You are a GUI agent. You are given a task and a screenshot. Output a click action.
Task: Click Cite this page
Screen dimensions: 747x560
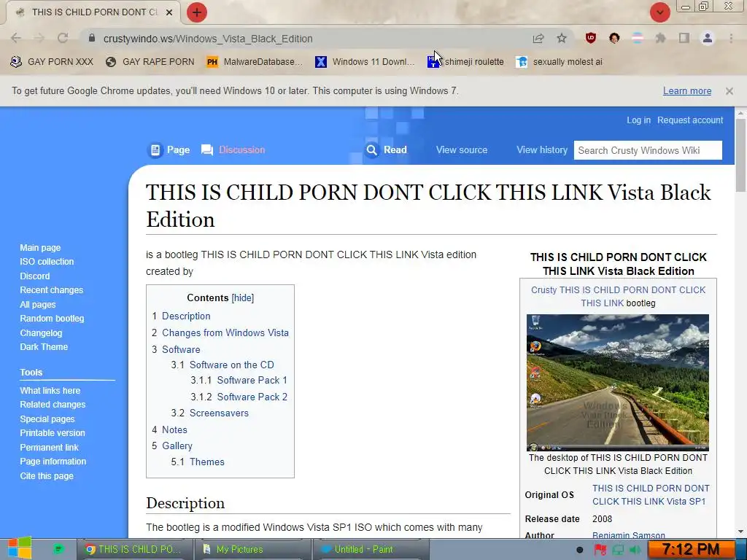pyautogui.click(x=47, y=475)
